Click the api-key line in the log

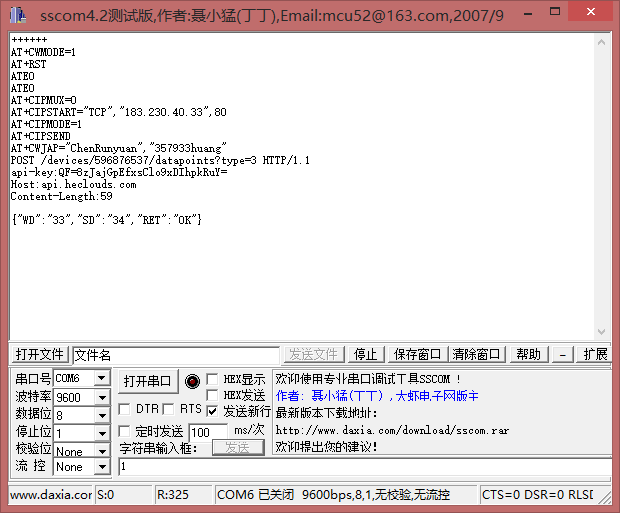(x=119, y=172)
